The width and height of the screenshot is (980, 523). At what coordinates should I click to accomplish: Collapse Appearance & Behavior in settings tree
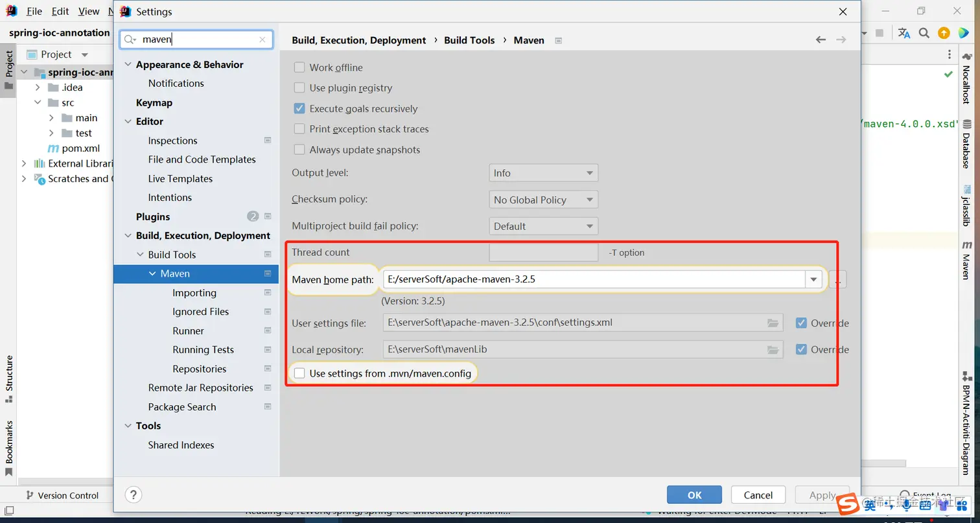tap(128, 65)
